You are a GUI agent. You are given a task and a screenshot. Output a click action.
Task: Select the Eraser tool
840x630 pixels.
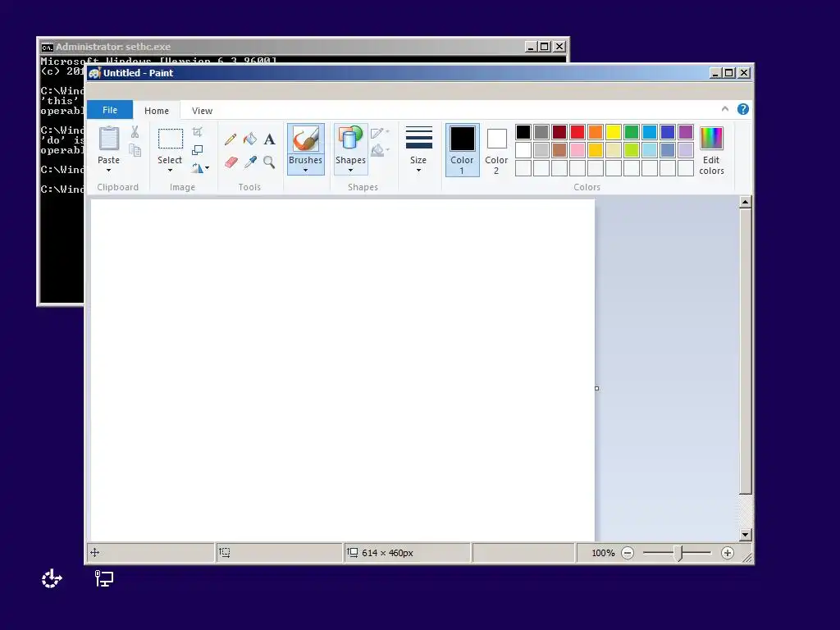pyautogui.click(x=231, y=162)
